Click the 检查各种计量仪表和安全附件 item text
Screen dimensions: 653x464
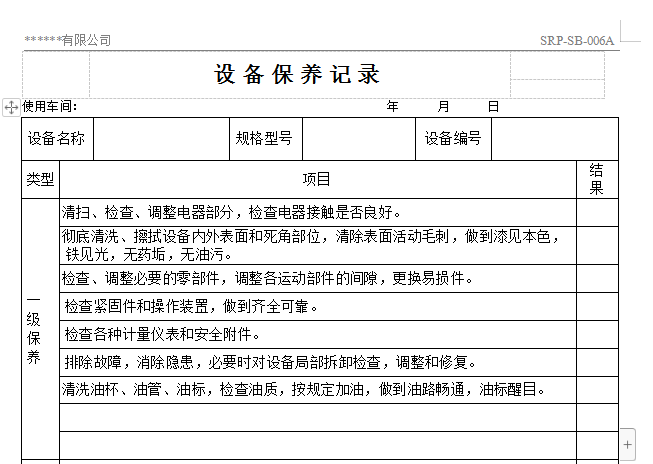click(162, 334)
